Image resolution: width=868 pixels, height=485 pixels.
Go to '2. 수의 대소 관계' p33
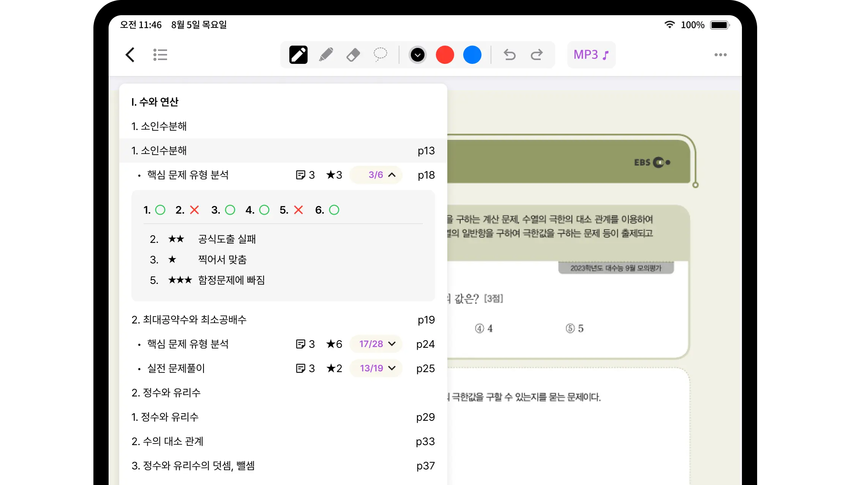283,441
